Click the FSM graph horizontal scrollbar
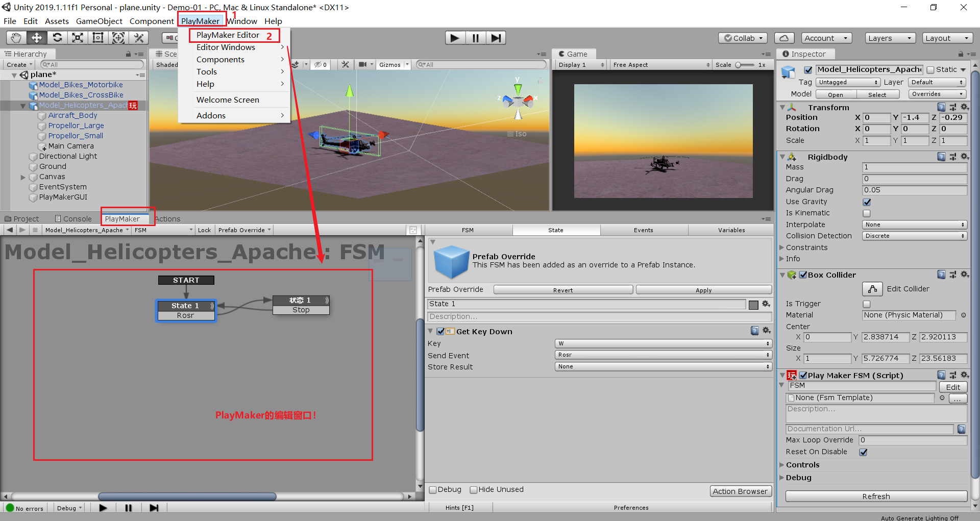Viewport: 980px width, 521px height. pos(186,496)
